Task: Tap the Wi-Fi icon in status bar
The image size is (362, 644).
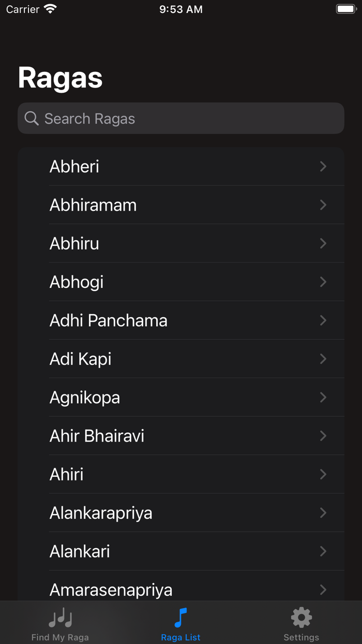Action: tap(49, 9)
